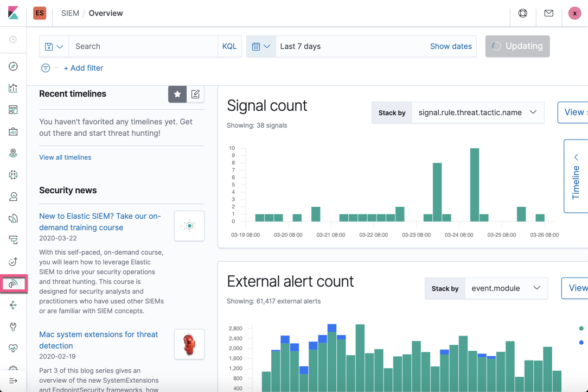Open Machine Learning icon in sidebar
The height and width of the screenshot is (392, 588).
(x=13, y=175)
